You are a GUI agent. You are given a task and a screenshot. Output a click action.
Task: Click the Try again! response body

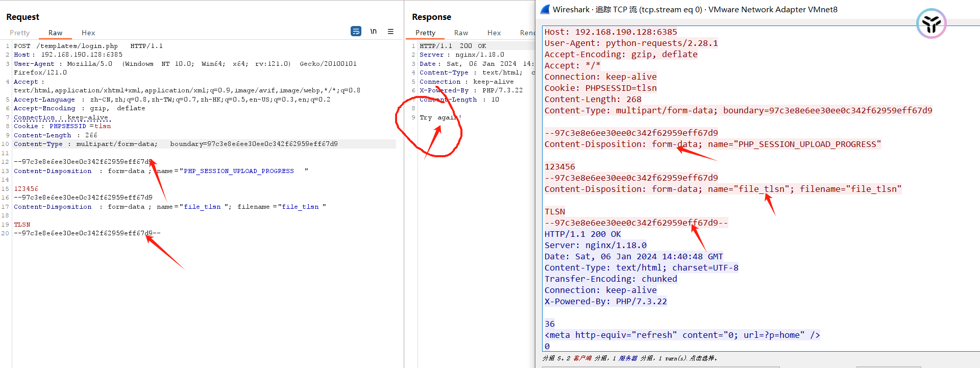[x=440, y=117]
